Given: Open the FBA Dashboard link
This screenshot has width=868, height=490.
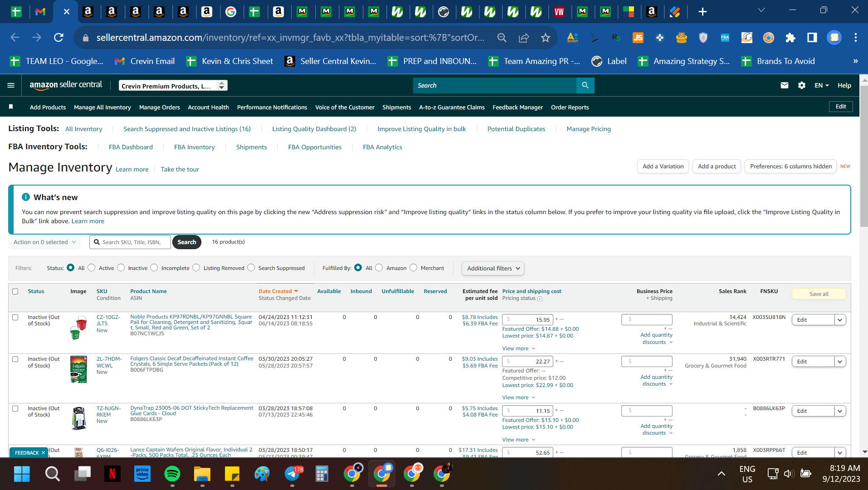Looking at the screenshot, I should click(x=131, y=147).
